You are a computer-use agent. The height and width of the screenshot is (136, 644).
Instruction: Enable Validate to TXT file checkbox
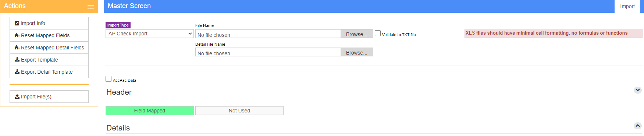pyautogui.click(x=378, y=33)
